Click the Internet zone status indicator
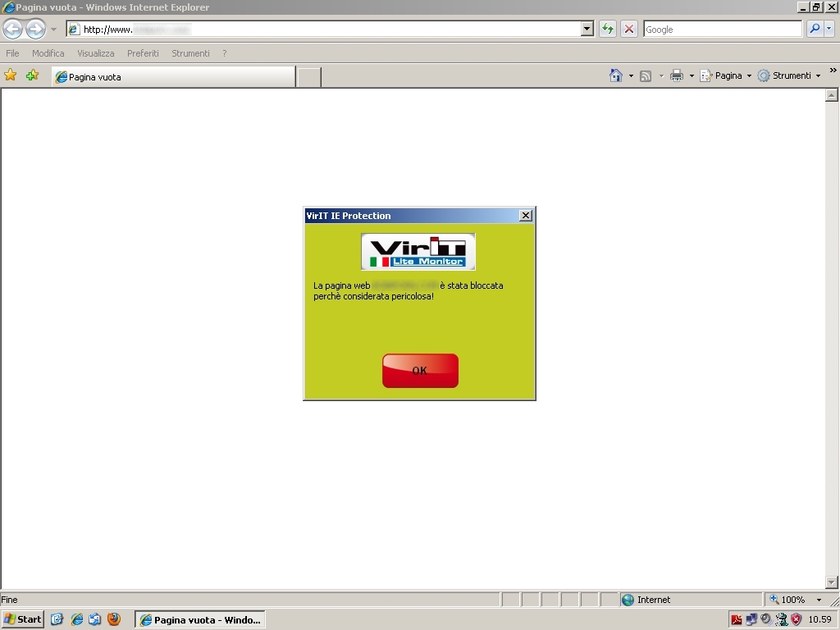The image size is (840, 630). [x=690, y=600]
